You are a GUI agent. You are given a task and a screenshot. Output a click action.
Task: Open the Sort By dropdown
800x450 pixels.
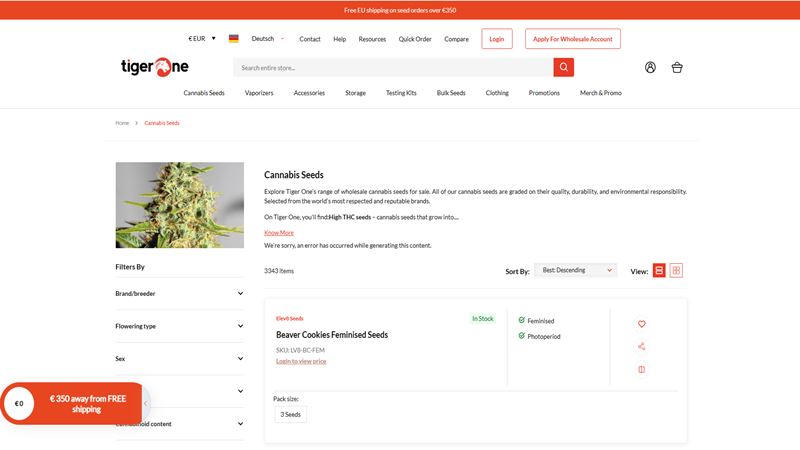click(x=576, y=270)
